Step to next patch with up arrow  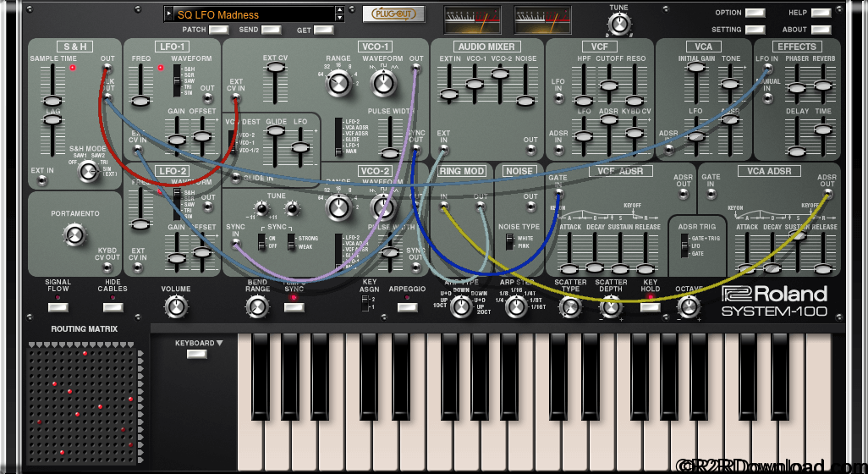340,10
